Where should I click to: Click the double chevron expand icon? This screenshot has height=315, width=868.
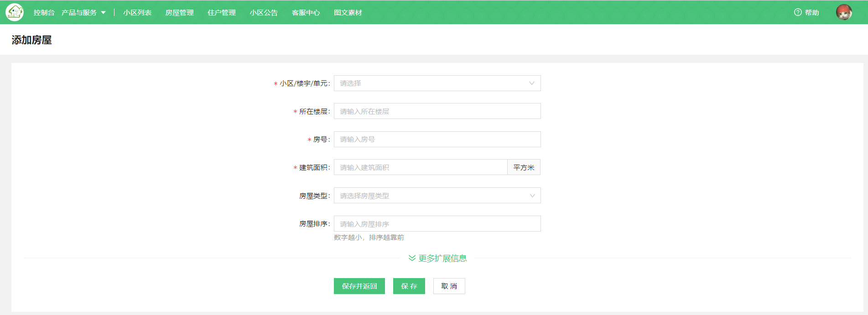pyautogui.click(x=412, y=258)
